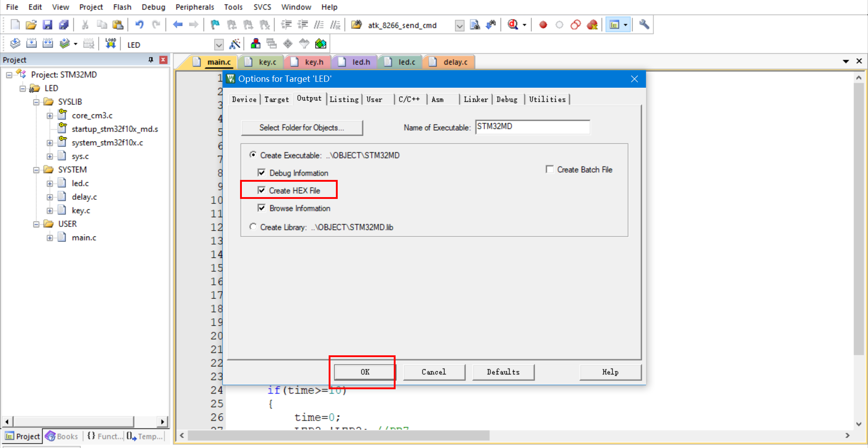Image resolution: width=868 pixels, height=448 pixels.
Task: Collapse the SYSLIB group in the project tree
Action: pos(36,102)
